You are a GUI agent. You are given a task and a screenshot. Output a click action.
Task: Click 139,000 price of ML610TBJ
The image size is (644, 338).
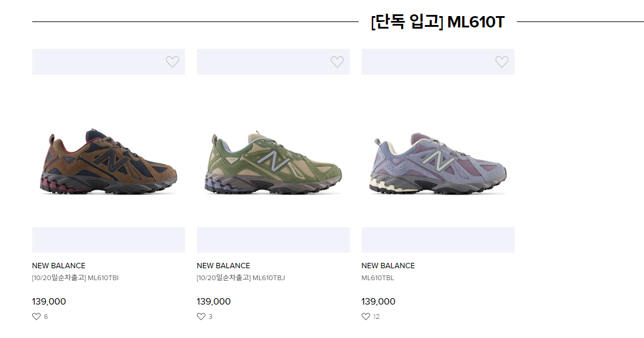(x=214, y=302)
